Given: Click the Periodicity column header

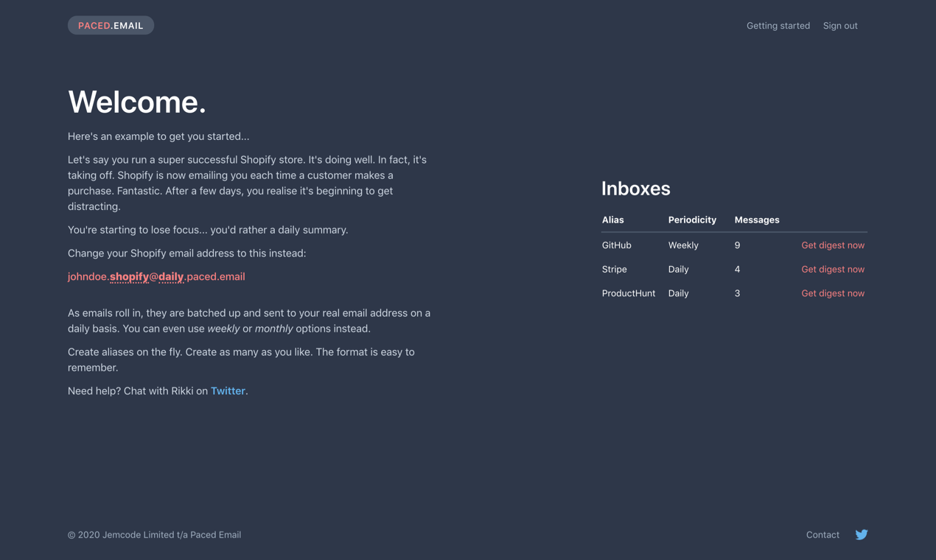Looking at the screenshot, I should (692, 220).
